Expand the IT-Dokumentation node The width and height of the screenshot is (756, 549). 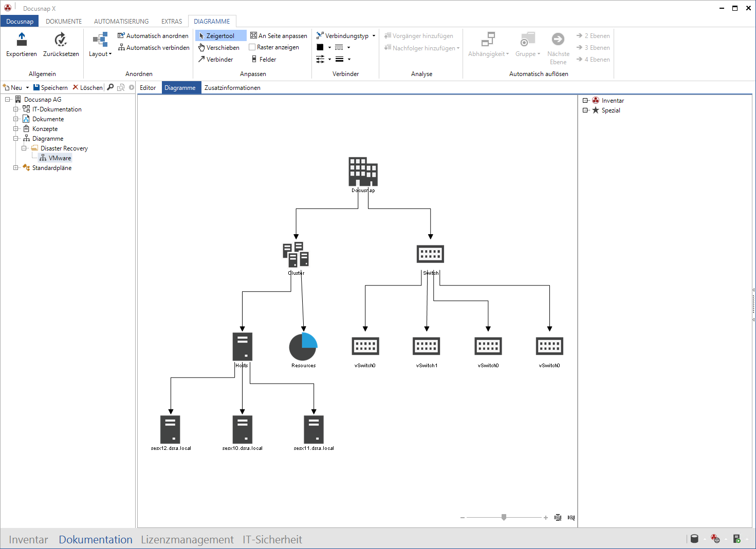[16, 109]
